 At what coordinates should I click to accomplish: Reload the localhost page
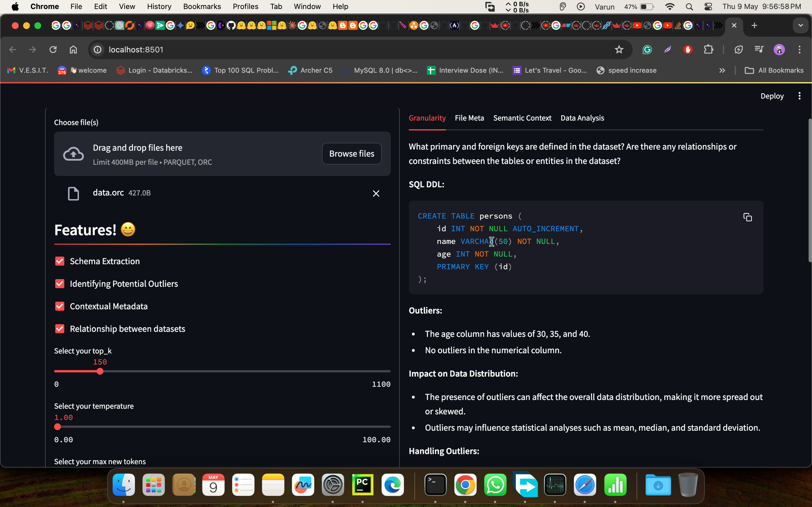pos(53,50)
